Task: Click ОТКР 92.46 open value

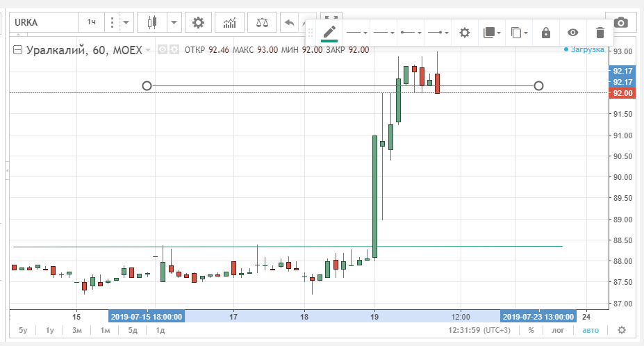Action: (x=206, y=50)
